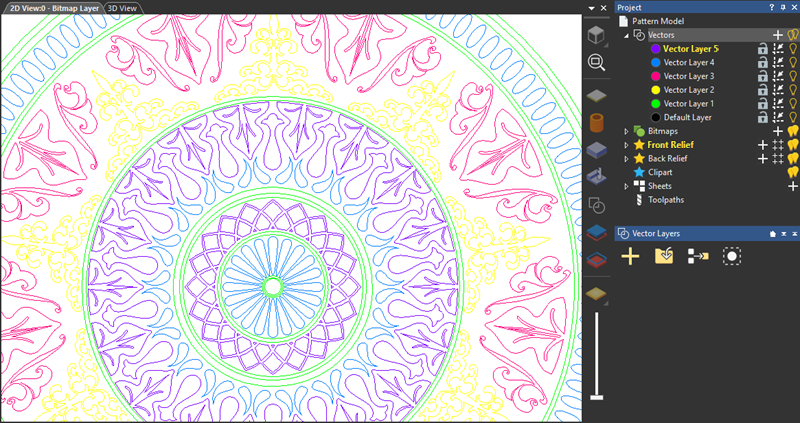Screen dimensions: 800x423
Task: Click the yellow material slab icon
Action: [x=596, y=293]
